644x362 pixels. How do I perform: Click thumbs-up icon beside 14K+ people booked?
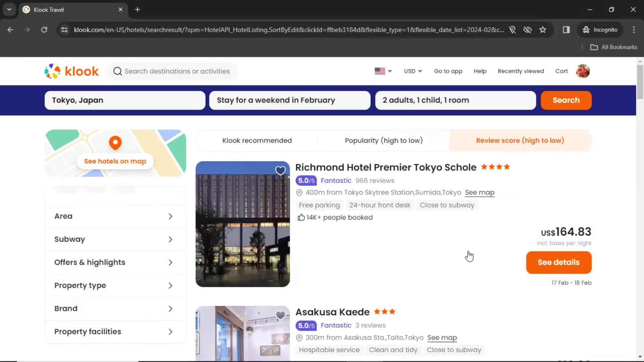coord(301,218)
